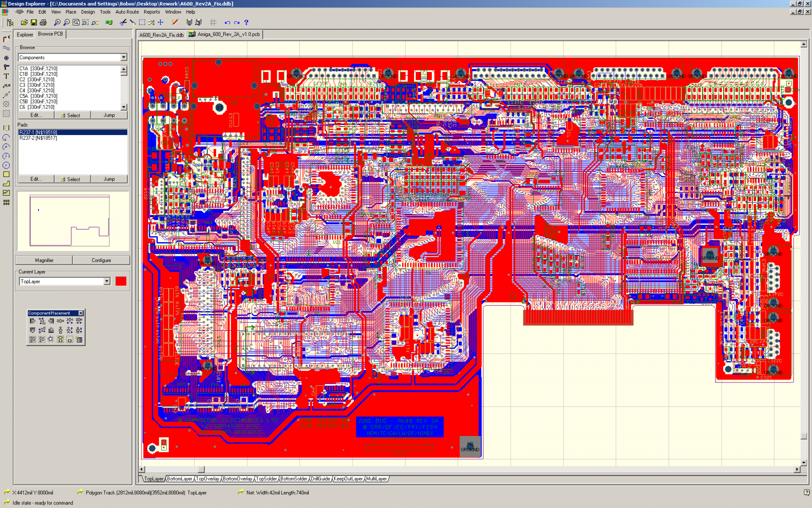Toggle the Select Inside Area tool
The image size is (812, 508).
click(142, 23)
